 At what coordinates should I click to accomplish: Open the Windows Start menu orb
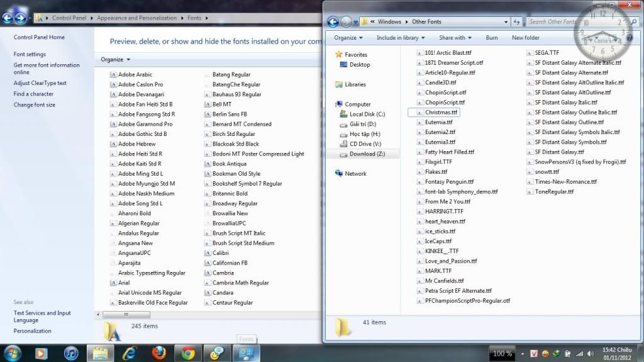coord(11,353)
